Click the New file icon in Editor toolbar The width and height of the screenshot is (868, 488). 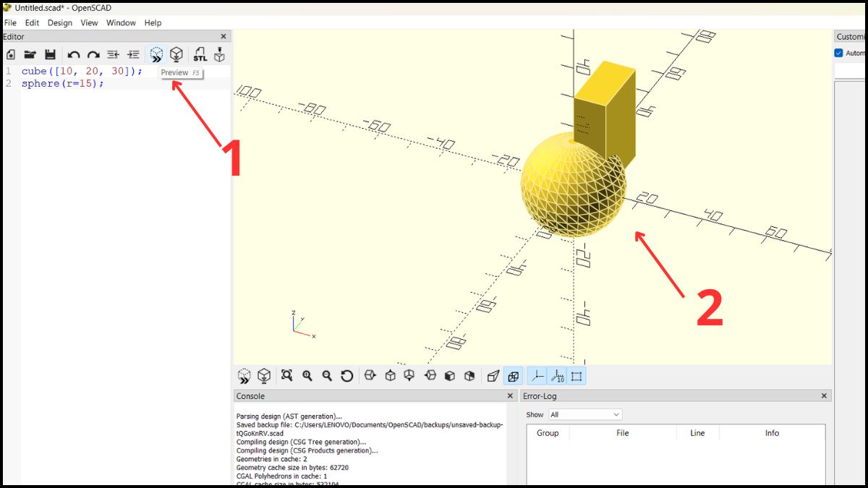[x=10, y=54]
